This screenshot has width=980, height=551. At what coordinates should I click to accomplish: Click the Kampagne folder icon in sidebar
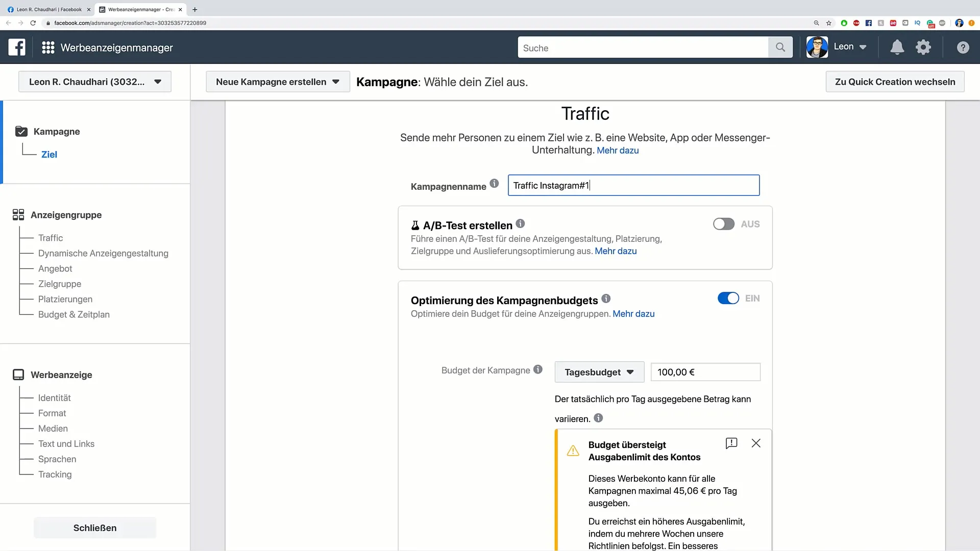coord(21,132)
